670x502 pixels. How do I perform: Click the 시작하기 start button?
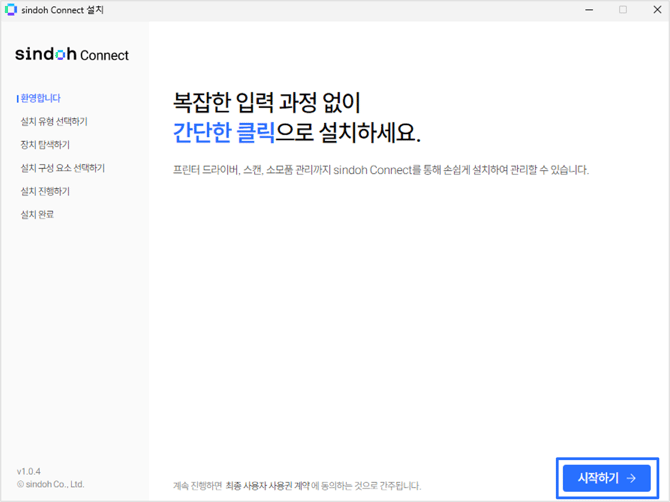pyautogui.click(x=607, y=478)
